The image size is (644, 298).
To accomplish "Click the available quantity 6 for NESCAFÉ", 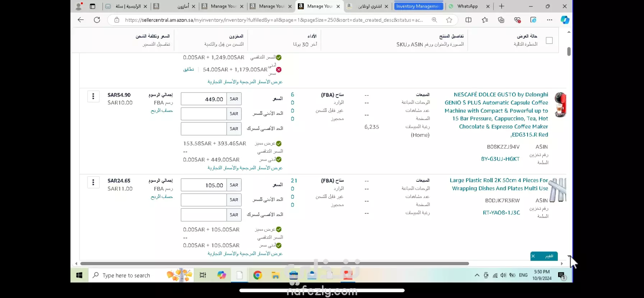I will point(293,95).
